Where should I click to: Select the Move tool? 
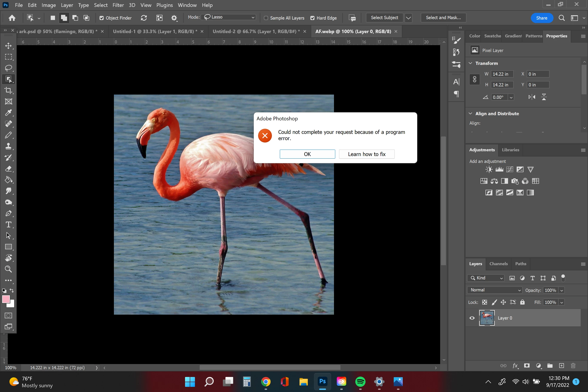tap(9, 46)
